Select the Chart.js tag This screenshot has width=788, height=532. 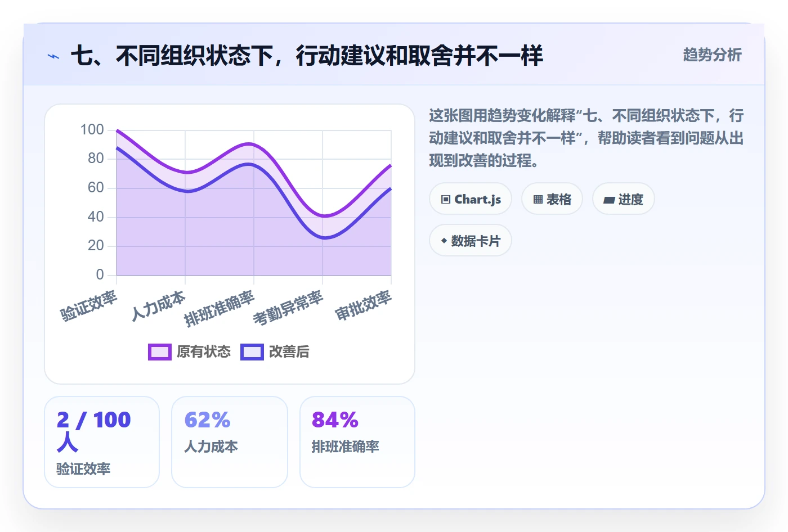471,199
